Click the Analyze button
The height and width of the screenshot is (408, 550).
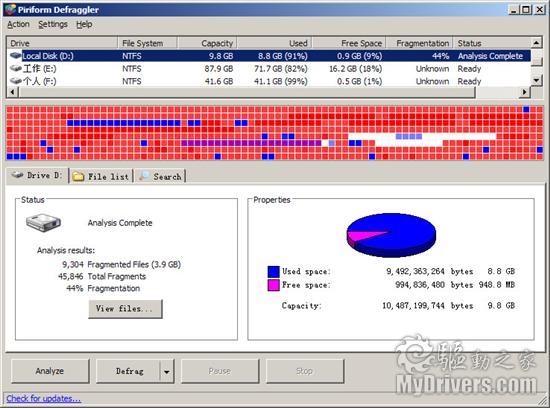(50, 371)
